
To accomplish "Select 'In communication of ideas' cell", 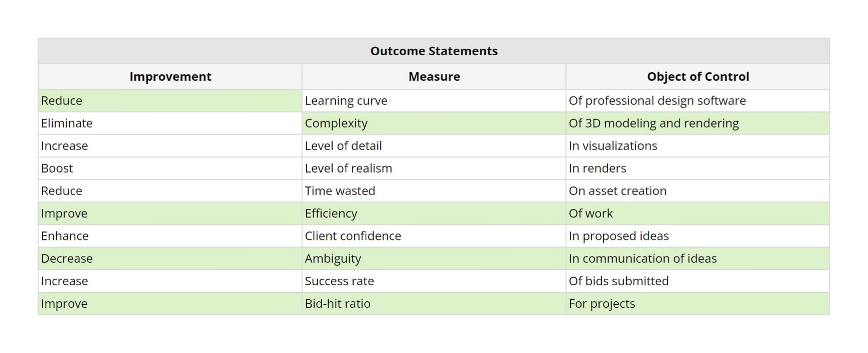I will click(x=643, y=259).
